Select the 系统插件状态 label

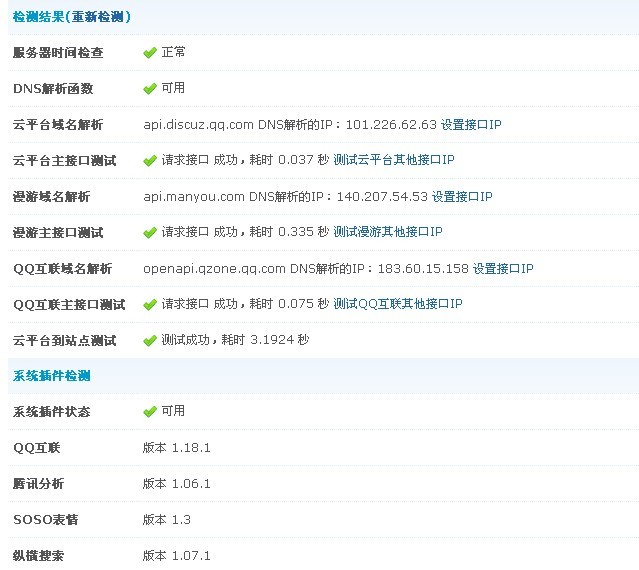click(51, 412)
